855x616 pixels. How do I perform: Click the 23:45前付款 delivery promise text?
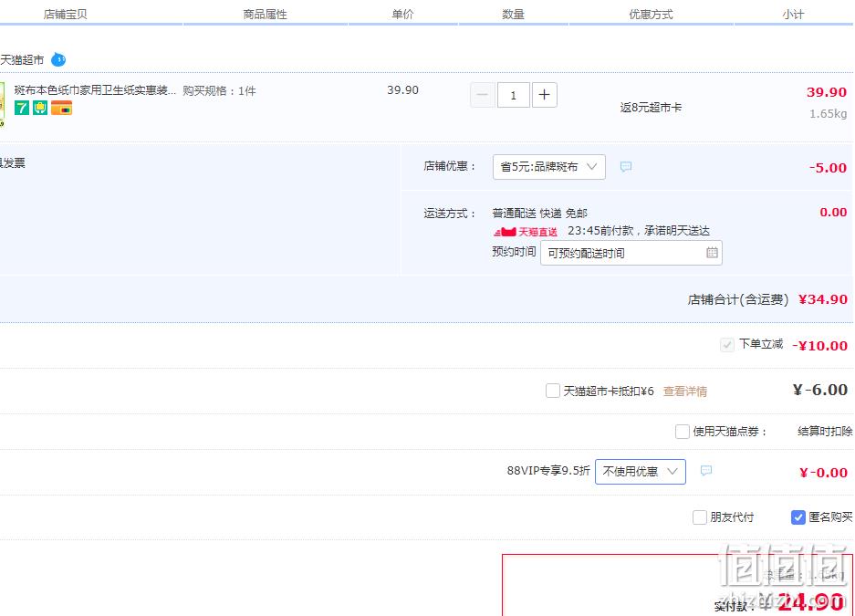click(x=639, y=231)
